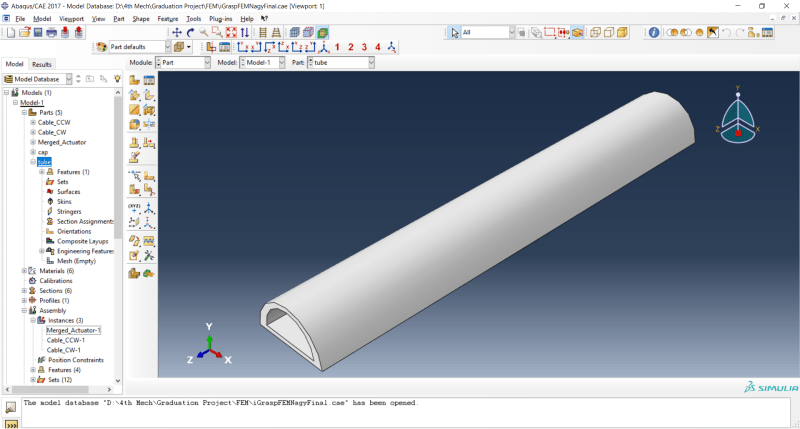Select the Create Datum Point XYZ tool
800x429 pixels.
[134, 208]
